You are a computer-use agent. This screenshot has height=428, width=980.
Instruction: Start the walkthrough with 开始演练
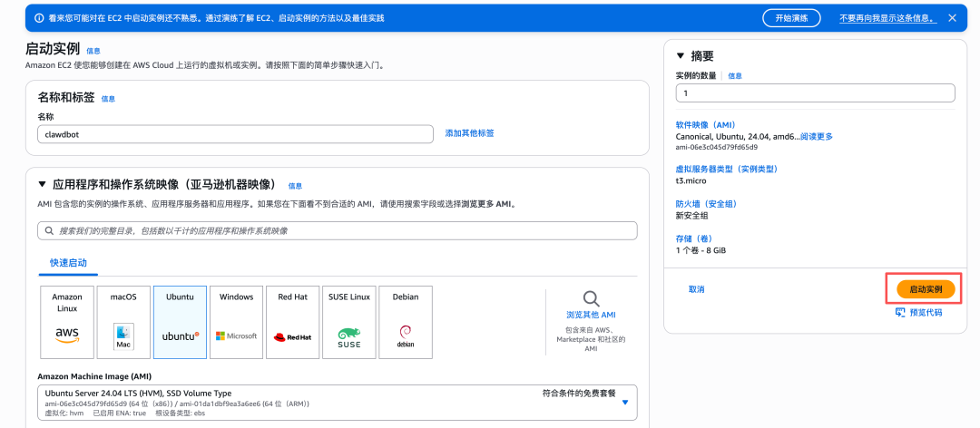click(x=791, y=18)
